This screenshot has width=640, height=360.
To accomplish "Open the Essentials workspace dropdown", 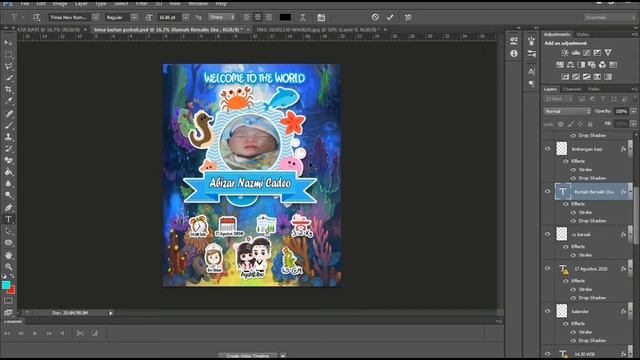I will pos(610,17).
